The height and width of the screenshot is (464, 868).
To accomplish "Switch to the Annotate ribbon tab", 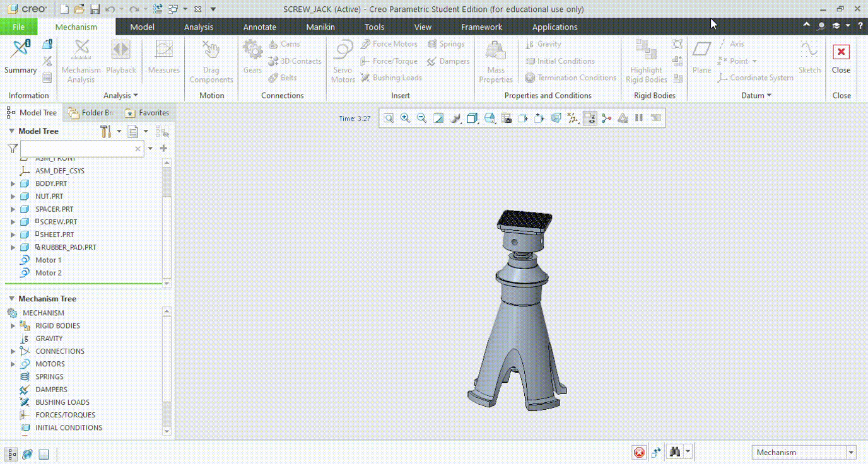I will [260, 27].
